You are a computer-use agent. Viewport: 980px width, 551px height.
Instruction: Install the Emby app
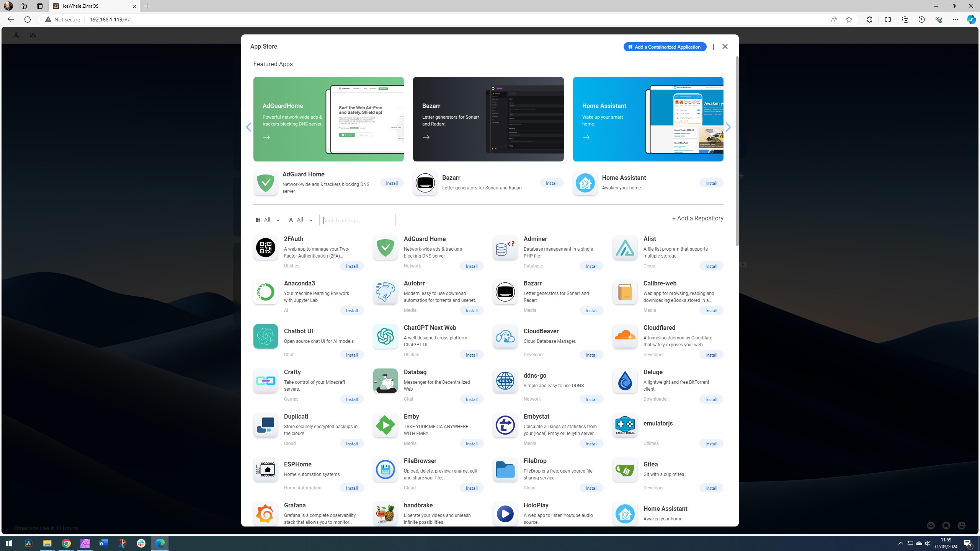[x=472, y=443]
